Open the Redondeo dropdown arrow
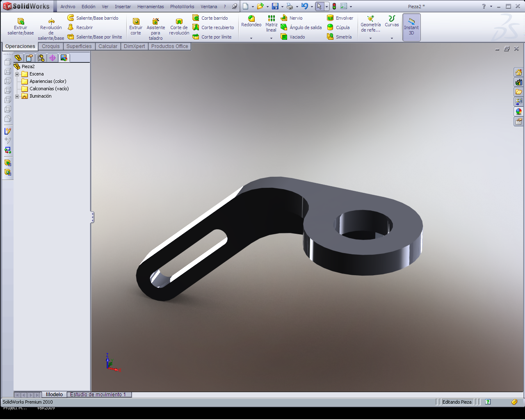 (251, 38)
